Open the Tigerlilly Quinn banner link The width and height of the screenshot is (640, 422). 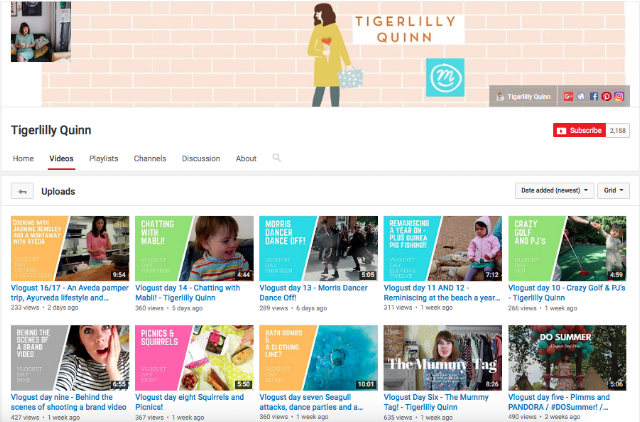pos(523,97)
